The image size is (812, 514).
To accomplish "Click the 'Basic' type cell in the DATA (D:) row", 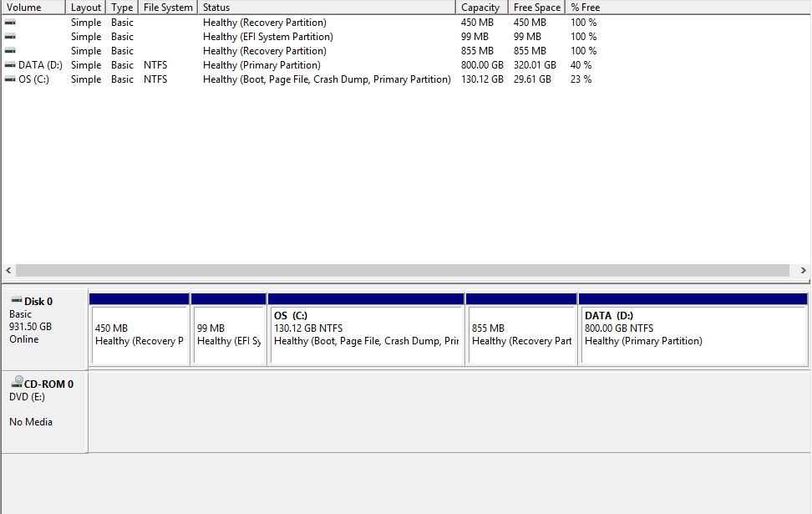I will point(122,64).
